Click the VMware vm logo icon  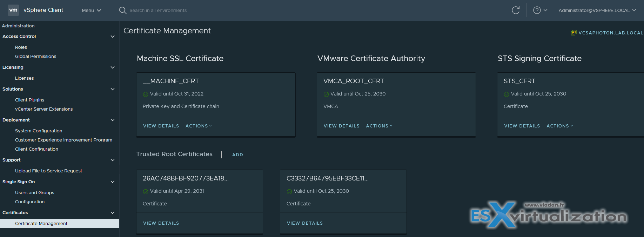[x=13, y=10]
